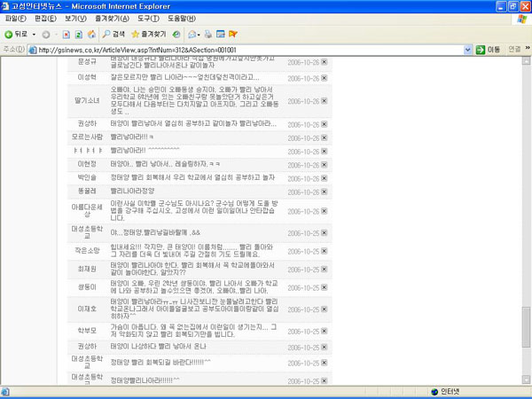The width and height of the screenshot is (532, 399).
Task: Open the 파일(F) menu
Action: pyautogui.click(x=17, y=18)
